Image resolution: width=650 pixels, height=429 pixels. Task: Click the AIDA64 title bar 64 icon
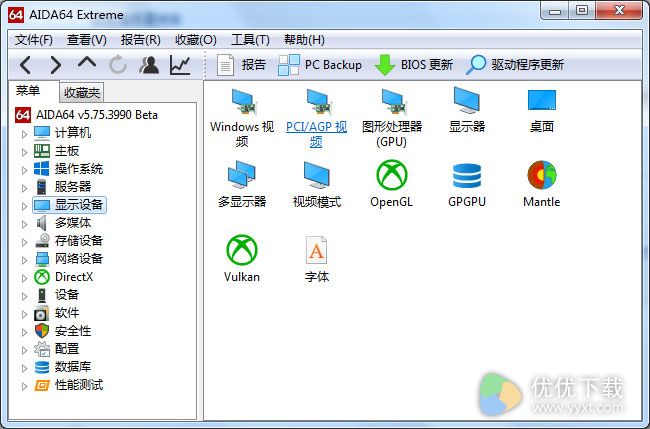tap(16, 15)
